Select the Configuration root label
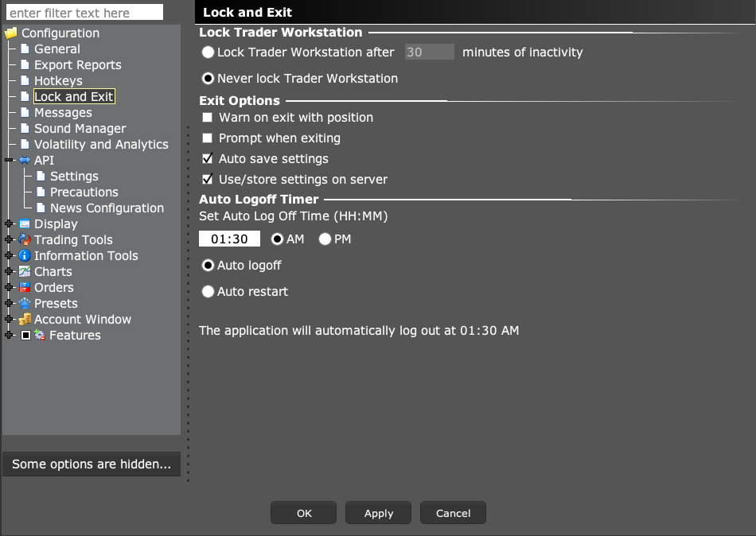 pyautogui.click(x=60, y=33)
